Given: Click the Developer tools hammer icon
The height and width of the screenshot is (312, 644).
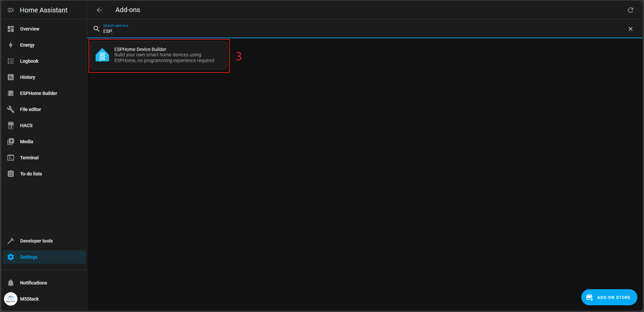Looking at the screenshot, I should click(11, 241).
